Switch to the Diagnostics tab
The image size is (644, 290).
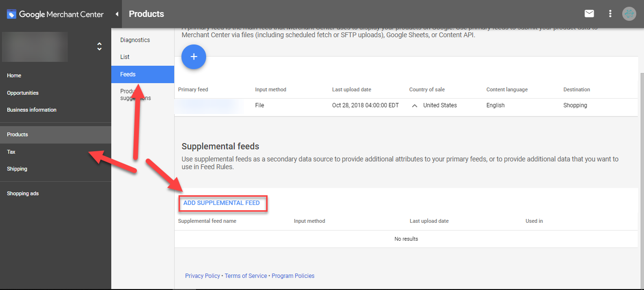click(135, 40)
